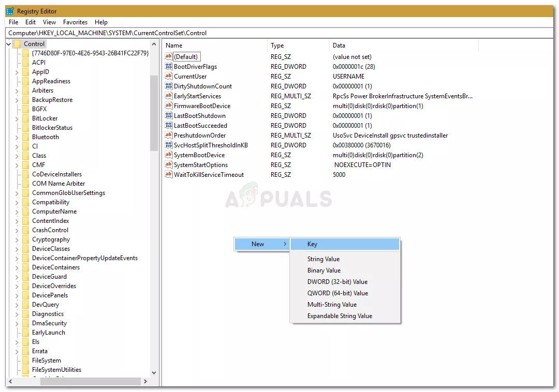Open the View menu
The image size is (559, 392).
(x=49, y=22)
